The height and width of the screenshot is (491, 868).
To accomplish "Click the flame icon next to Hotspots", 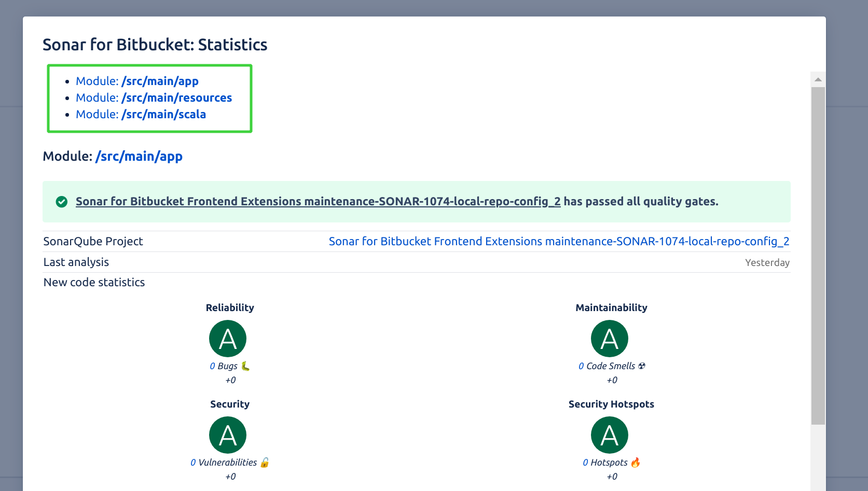I will (x=636, y=462).
